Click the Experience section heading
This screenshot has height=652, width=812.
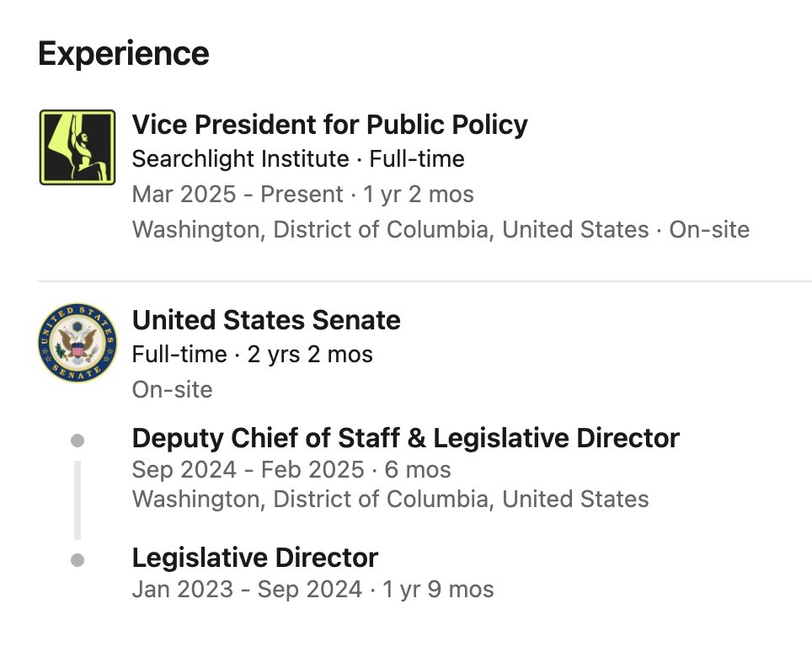pos(124,54)
